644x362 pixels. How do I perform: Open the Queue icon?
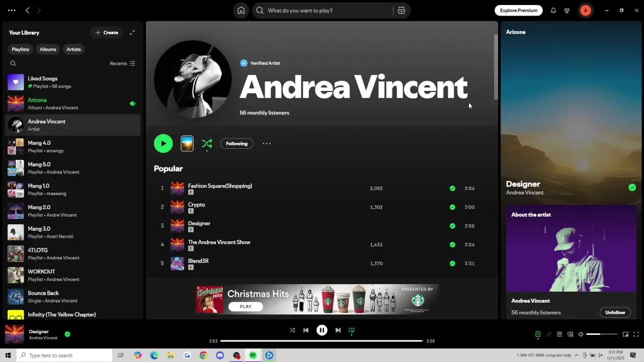(559, 334)
